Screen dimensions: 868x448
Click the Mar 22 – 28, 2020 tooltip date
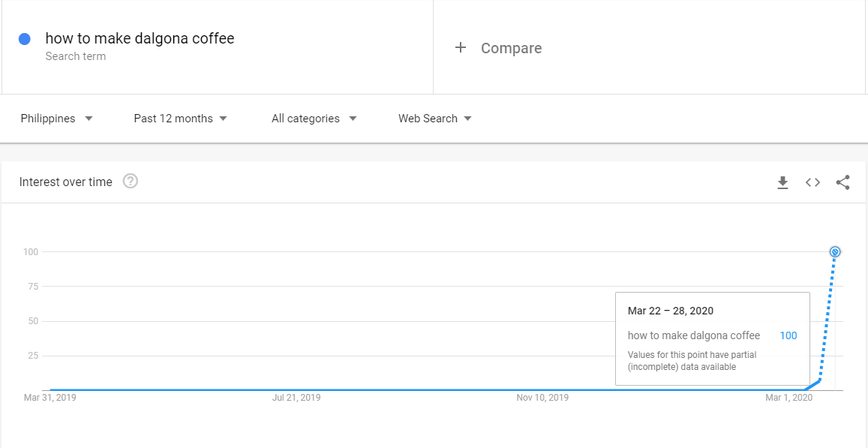tap(670, 311)
